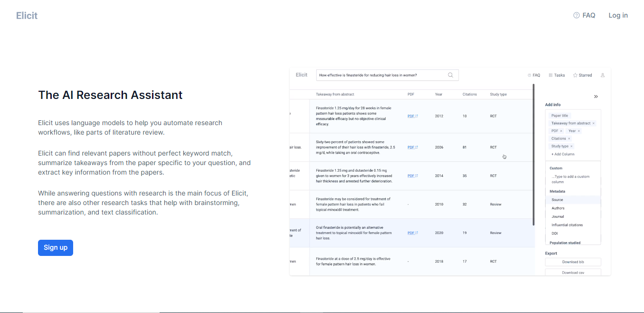The height and width of the screenshot is (313, 644).
Task: Click the small FAQ link inside the demo header
Action: pos(534,75)
